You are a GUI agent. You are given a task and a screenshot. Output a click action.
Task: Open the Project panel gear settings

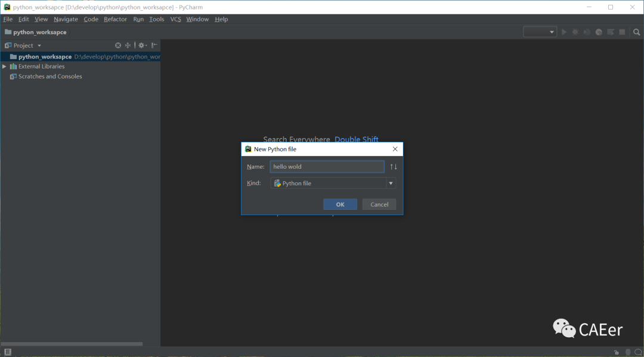point(142,45)
